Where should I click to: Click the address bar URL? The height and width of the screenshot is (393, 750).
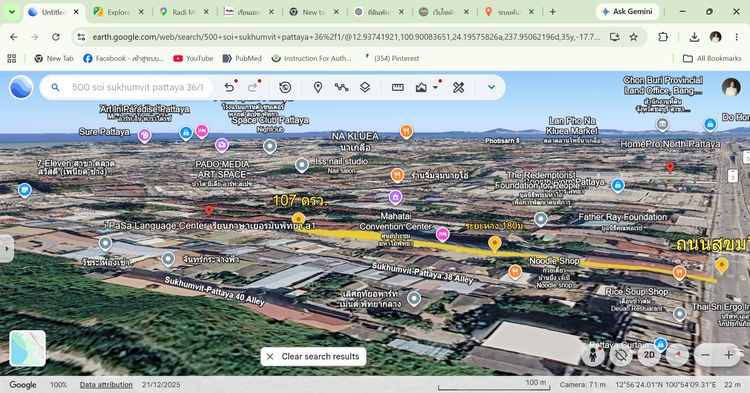tap(345, 37)
